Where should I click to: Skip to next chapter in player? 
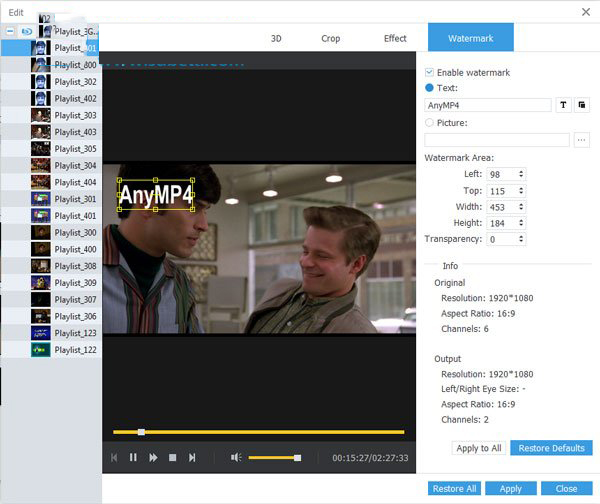(192, 458)
